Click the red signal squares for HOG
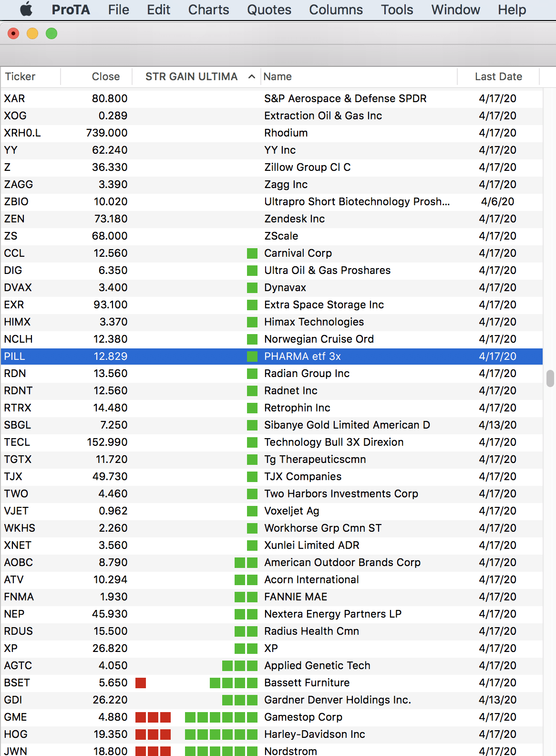556x756 pixels. 153,735
